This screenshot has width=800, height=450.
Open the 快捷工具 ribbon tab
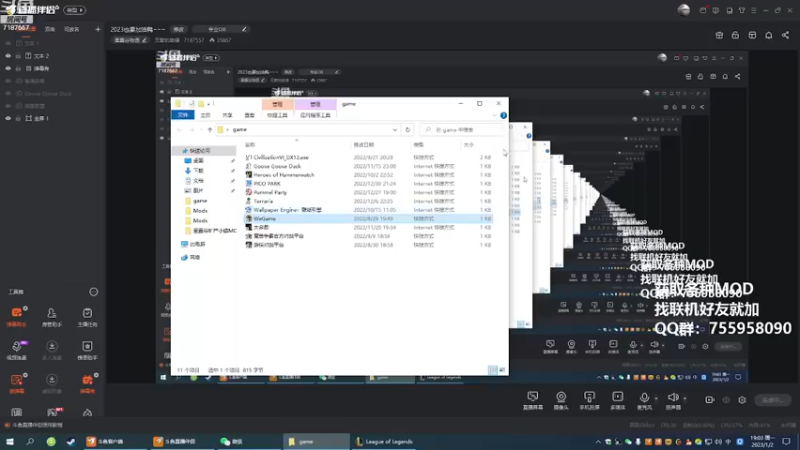(x=277, y=115)
